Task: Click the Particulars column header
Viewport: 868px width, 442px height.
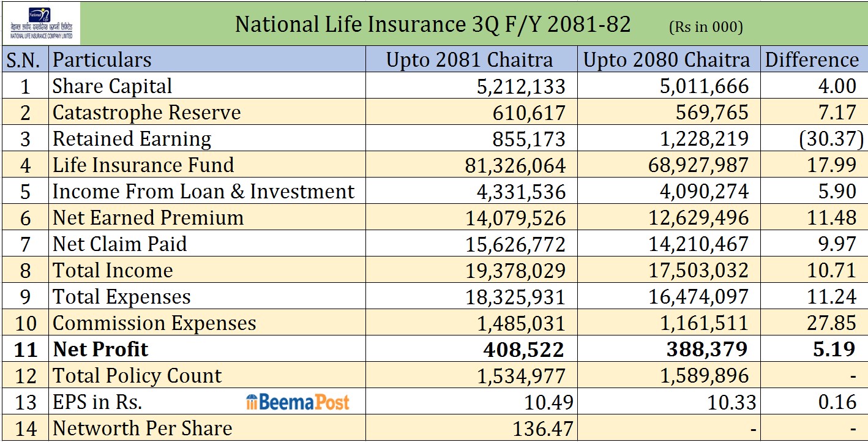Action: [102, 60]
